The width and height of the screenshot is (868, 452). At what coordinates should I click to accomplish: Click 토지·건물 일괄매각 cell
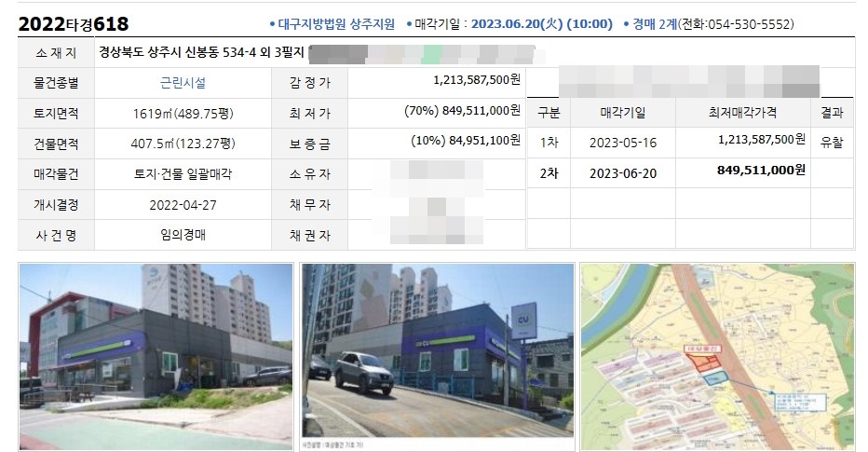point(183,174)
